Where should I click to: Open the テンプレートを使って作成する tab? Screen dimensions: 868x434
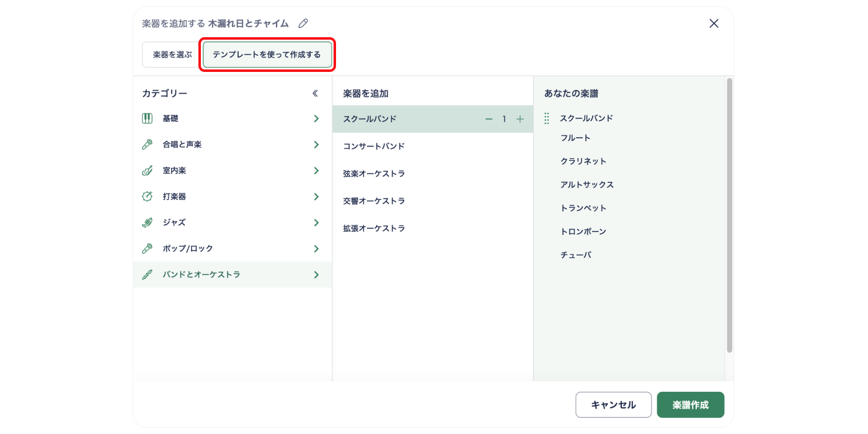267,55
